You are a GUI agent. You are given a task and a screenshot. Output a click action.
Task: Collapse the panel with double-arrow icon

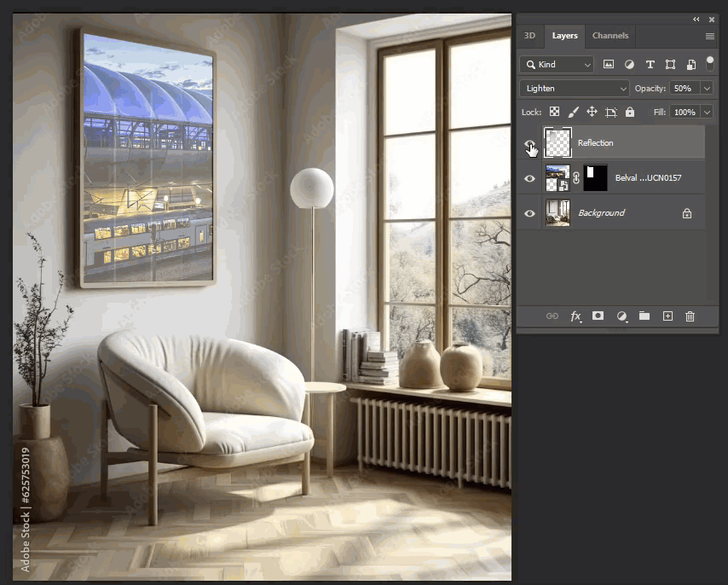coord(696,19)
